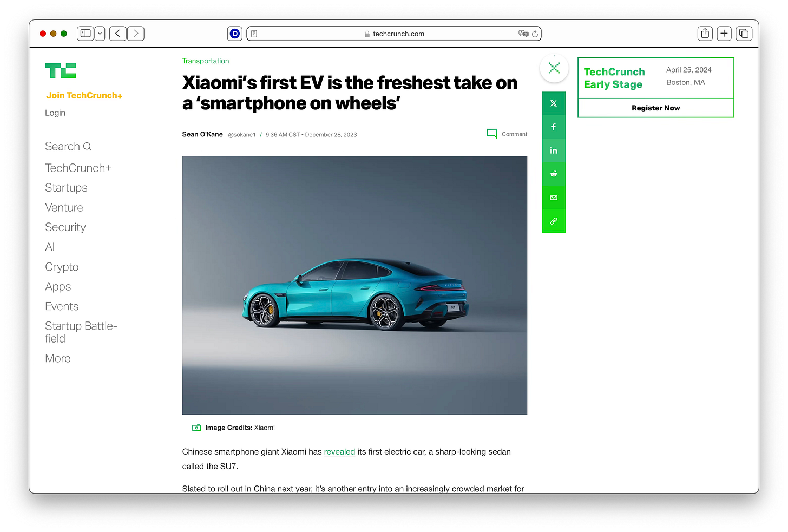Open the Comment section
The width and height of the screenshot is (788, 532).
[507, 134]
